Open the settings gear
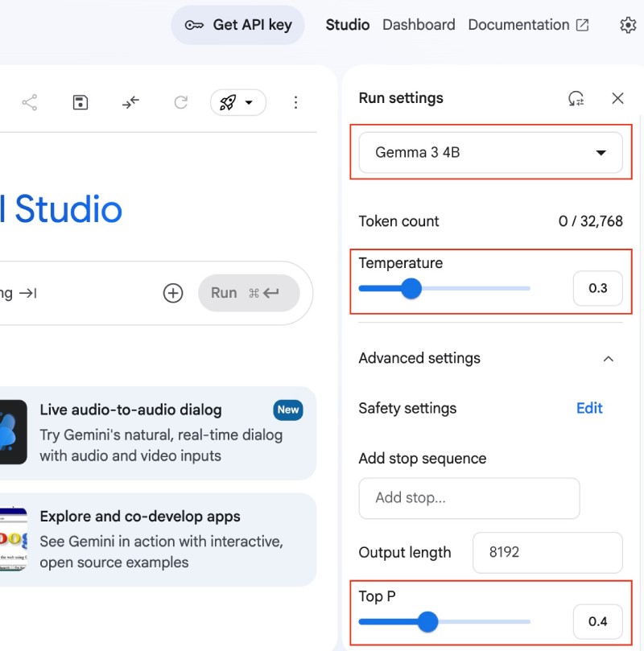The image size is (644, 651). [x=628, y=25]
